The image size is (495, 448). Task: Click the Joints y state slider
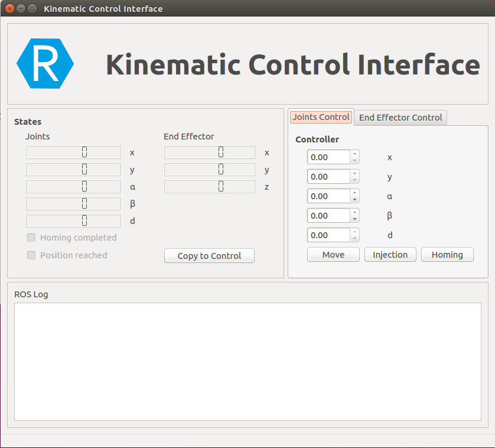click(x=73, y=169)
